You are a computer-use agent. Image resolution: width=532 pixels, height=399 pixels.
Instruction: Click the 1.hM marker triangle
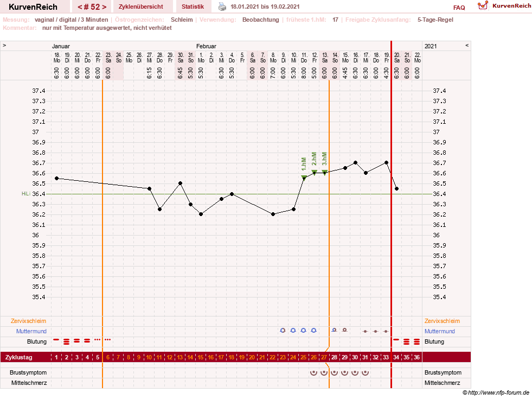(x=304, y=178)
